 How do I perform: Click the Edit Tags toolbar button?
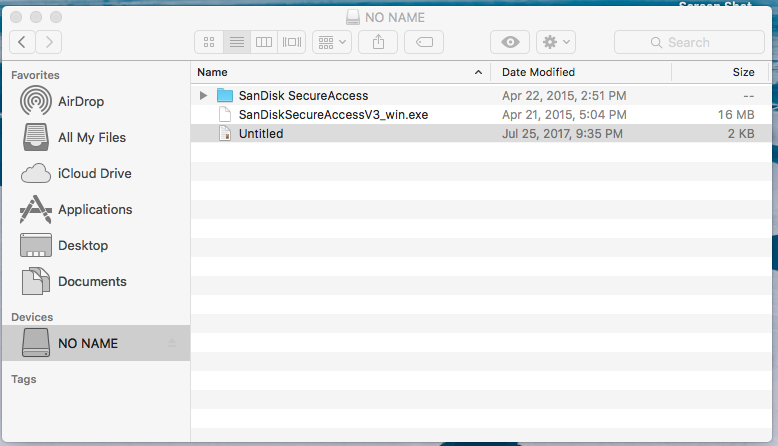coord(424,42)
